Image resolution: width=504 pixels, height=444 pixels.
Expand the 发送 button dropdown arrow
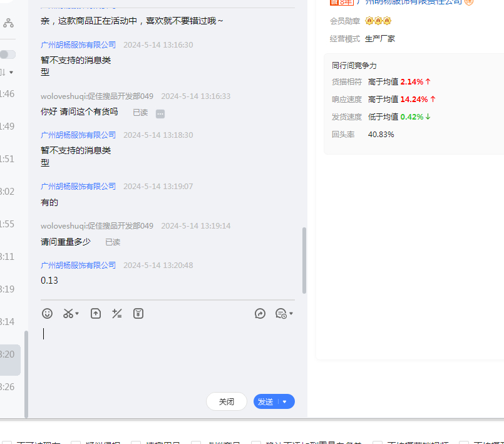click(285, 402)
